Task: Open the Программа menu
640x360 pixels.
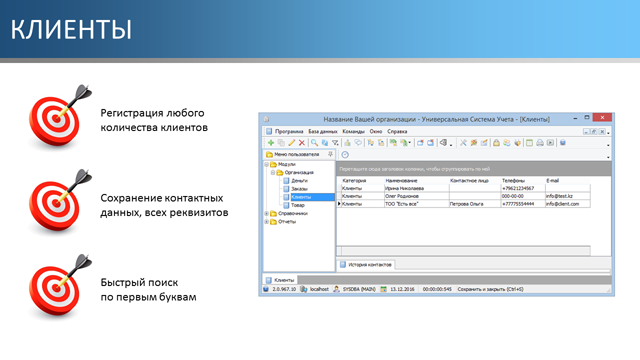Action: [x=289, y=131]
